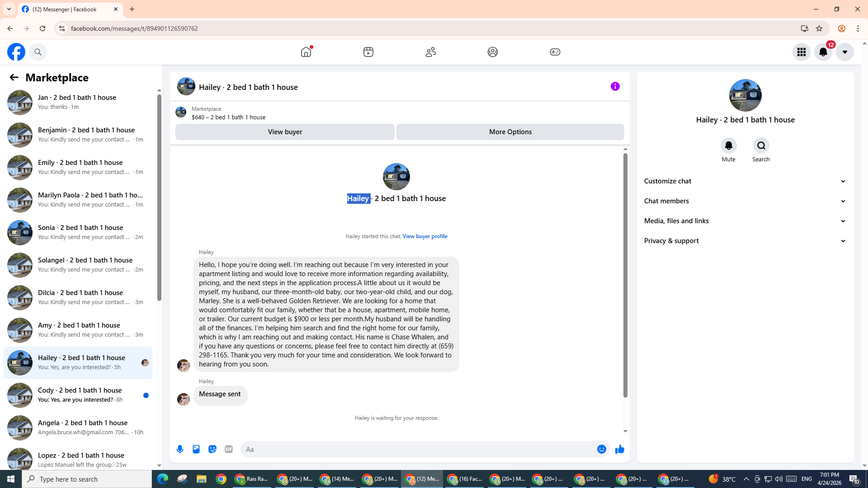Screen dimensions: 868x488
Task: Select the Hailey conversation row
Action: click(x=78, y=362)
